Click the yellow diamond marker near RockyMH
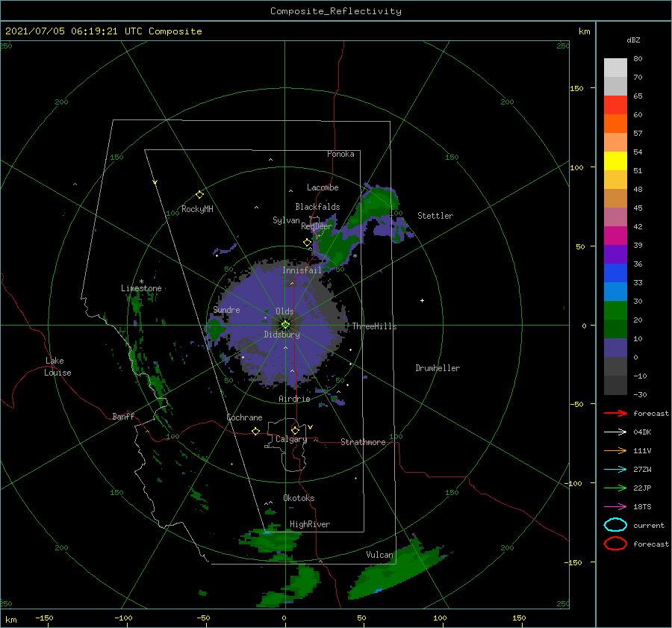The width and height of the screenshot is (672, 628). (x=199, y=195)
